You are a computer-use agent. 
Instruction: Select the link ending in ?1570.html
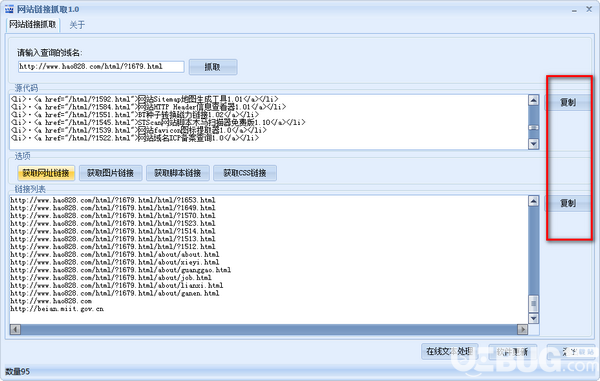113,215
